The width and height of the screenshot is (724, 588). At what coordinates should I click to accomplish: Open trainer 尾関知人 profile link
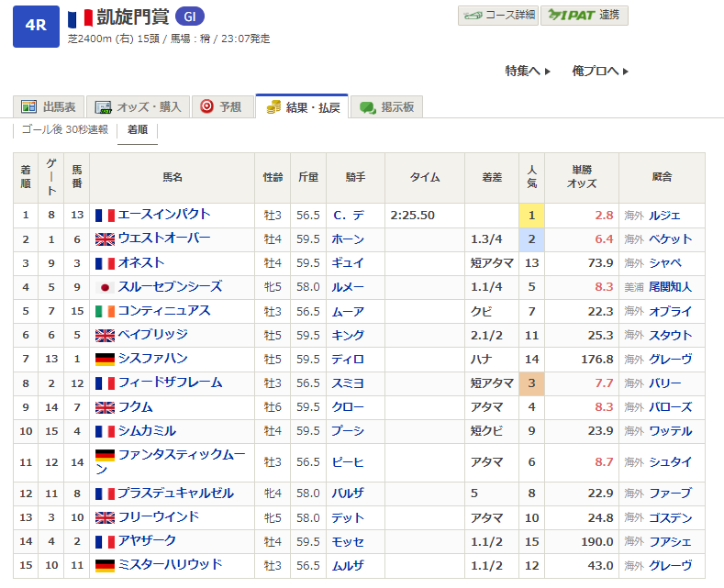pos(670,287)
